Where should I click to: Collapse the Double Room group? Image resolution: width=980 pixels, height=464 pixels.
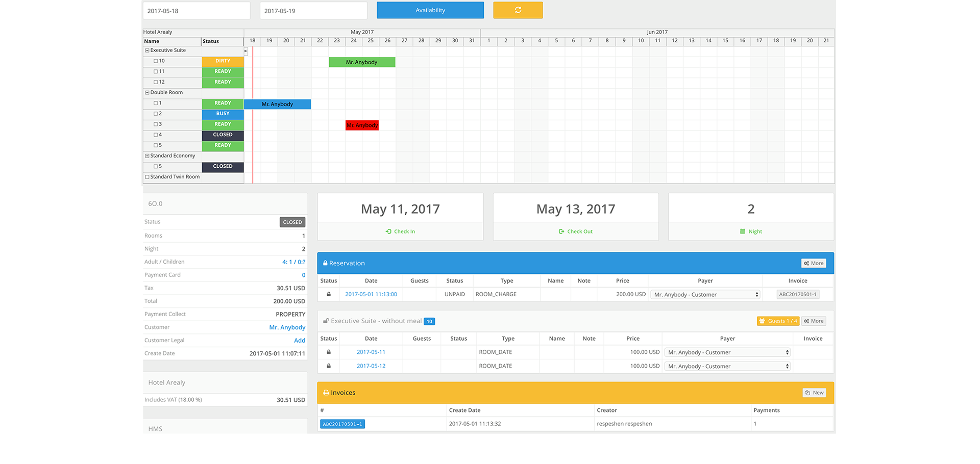[148, 93]
